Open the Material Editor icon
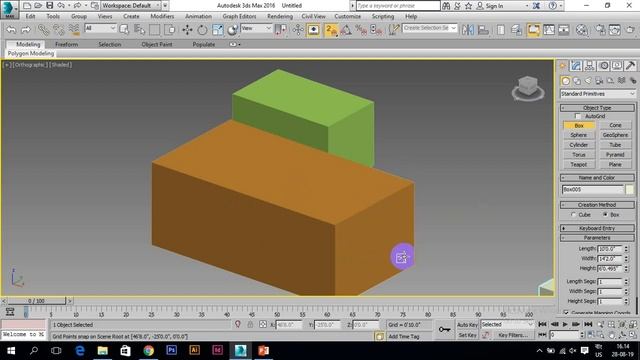This screenshot has width=640, height=360. [x=582, y=29]
